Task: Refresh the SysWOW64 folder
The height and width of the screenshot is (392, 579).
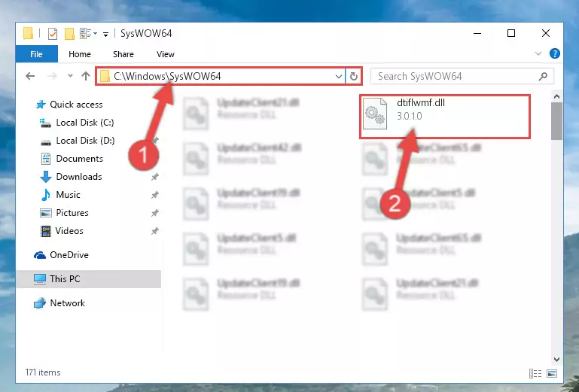Action: (354, 77)
